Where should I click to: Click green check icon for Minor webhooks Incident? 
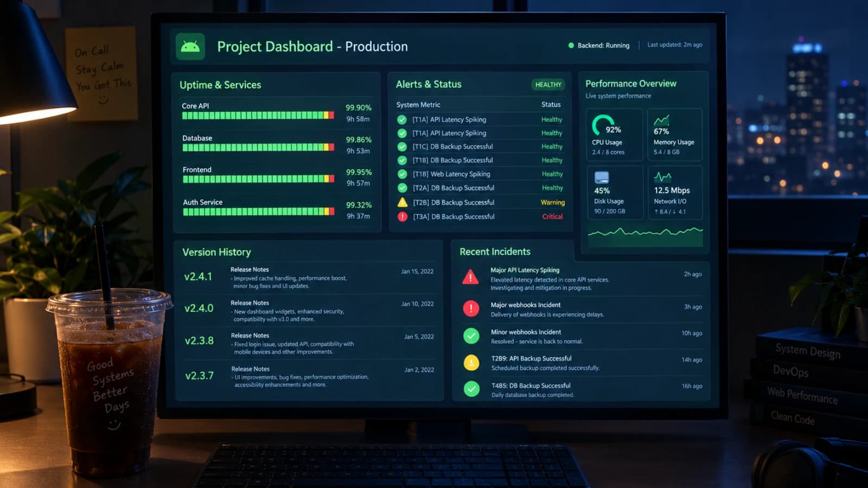pyautogui.click(x=471, y=336)
